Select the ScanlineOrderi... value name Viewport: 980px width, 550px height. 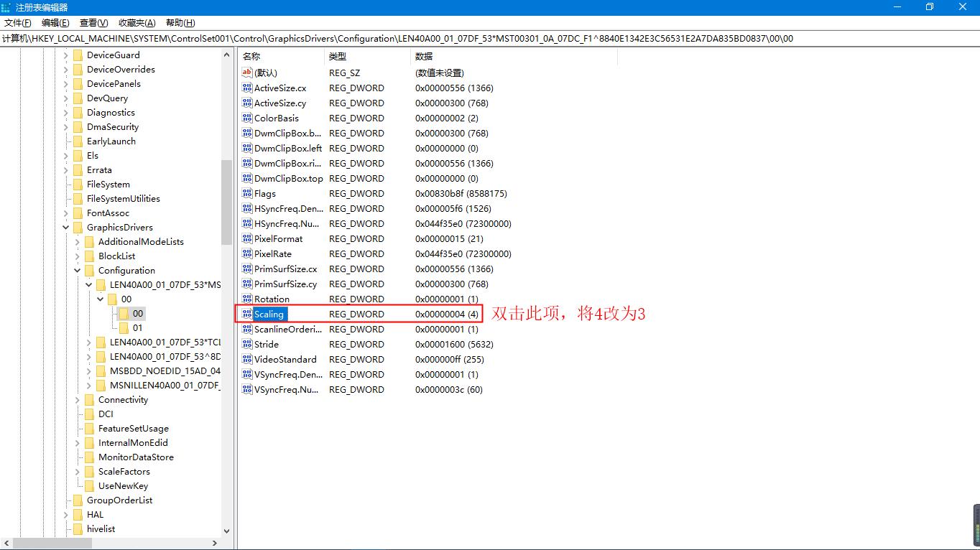point(288,329)
